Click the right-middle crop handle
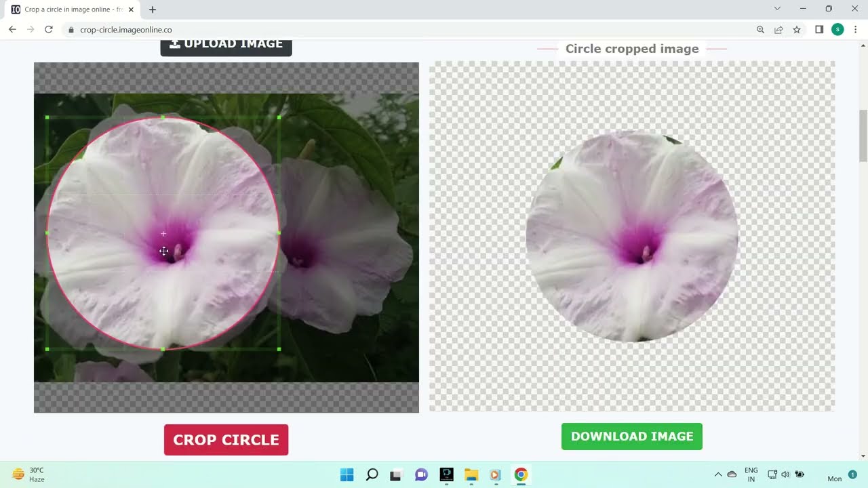Image resolution: width=868 pixels, height=488 pixels. point(279,233)
